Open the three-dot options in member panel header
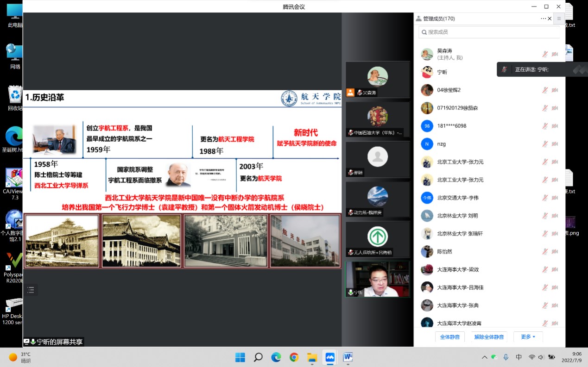588x367 pixels. [543, 19]
